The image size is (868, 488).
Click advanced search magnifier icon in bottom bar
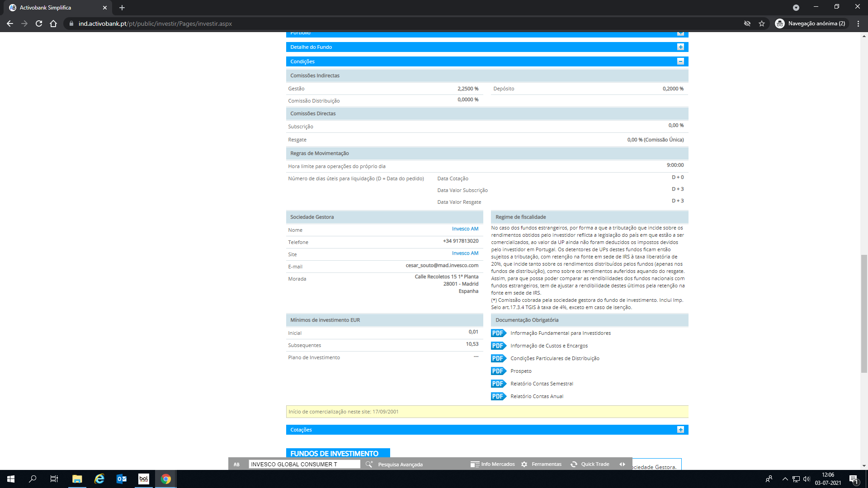click(369, 464)
